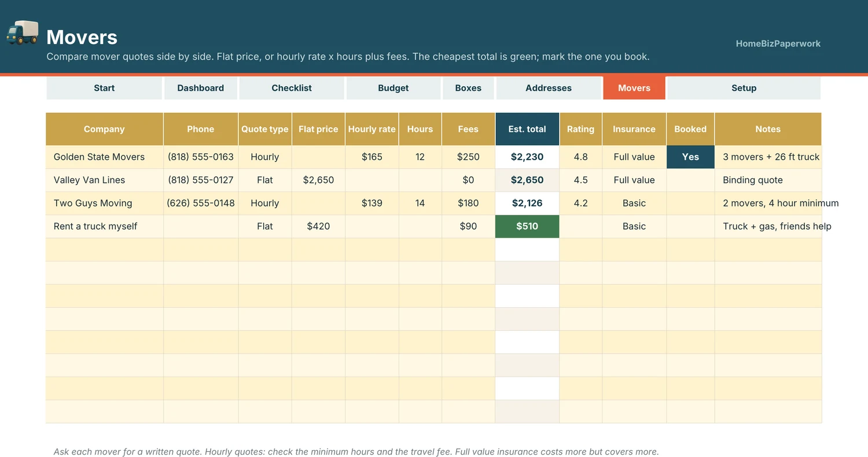
Task: Click the $2,650 flat price cell
Action: 318,180
